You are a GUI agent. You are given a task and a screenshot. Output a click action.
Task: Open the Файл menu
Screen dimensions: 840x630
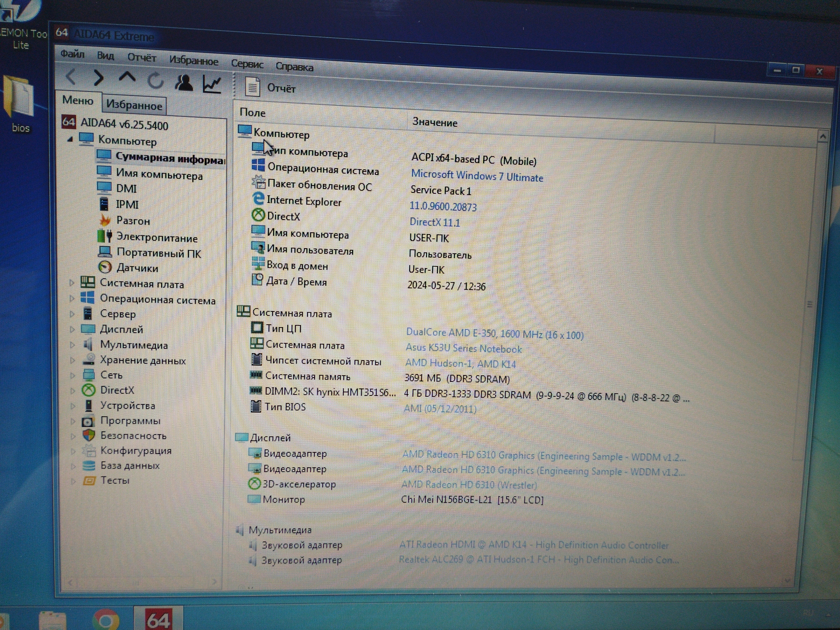[x=72, y=54]
